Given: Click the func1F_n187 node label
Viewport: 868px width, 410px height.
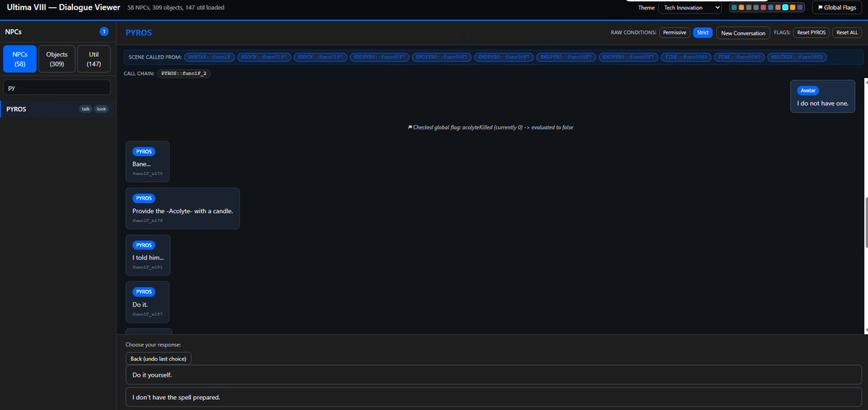Looking at the screenshot, I should 148,314.
